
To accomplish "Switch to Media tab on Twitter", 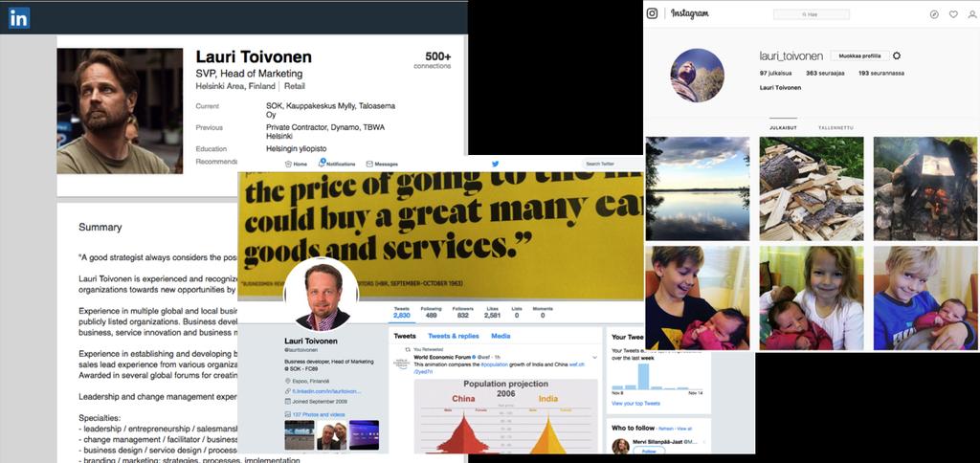I will click(x=501, y=336).
